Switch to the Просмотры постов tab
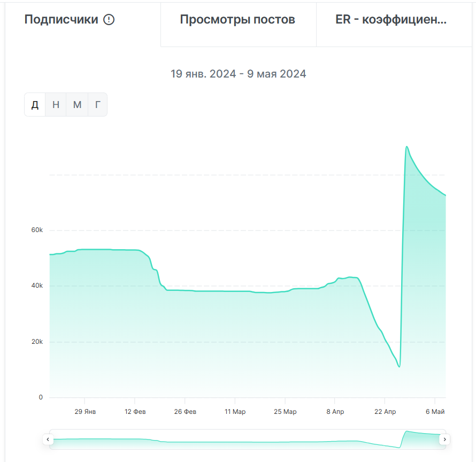Screen dimensions: 476x462 pyautogui.click(x=237, y=20)
